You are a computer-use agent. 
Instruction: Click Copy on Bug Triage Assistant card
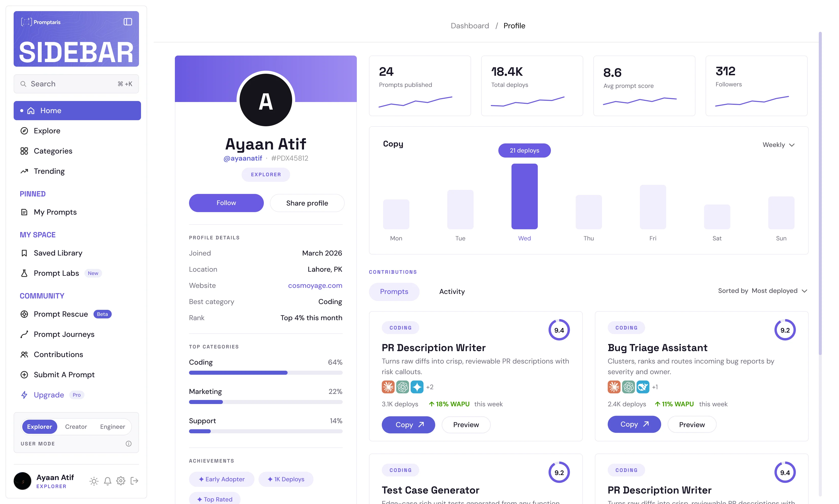[634, 424]
